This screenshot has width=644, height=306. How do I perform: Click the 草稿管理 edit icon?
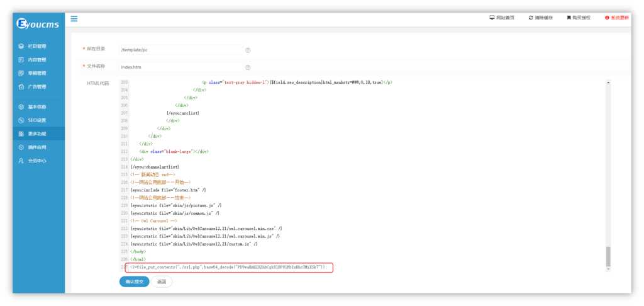click(x=21, y=73)
